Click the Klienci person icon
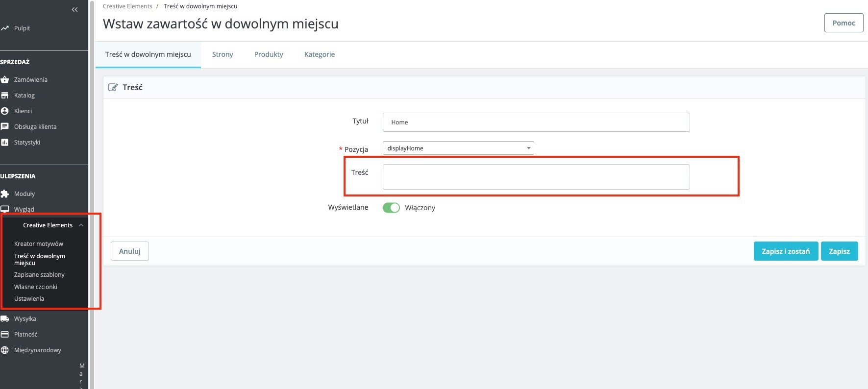 pos(5,111)
